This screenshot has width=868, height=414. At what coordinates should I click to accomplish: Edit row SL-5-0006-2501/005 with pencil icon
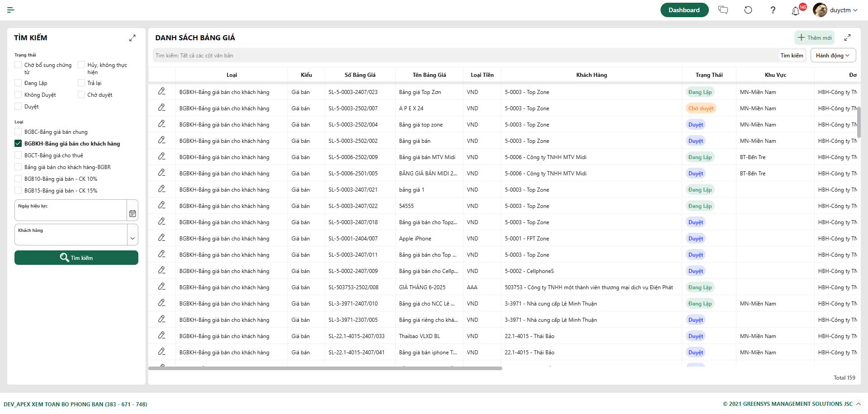pyautogui.click(x=161, y=173)
